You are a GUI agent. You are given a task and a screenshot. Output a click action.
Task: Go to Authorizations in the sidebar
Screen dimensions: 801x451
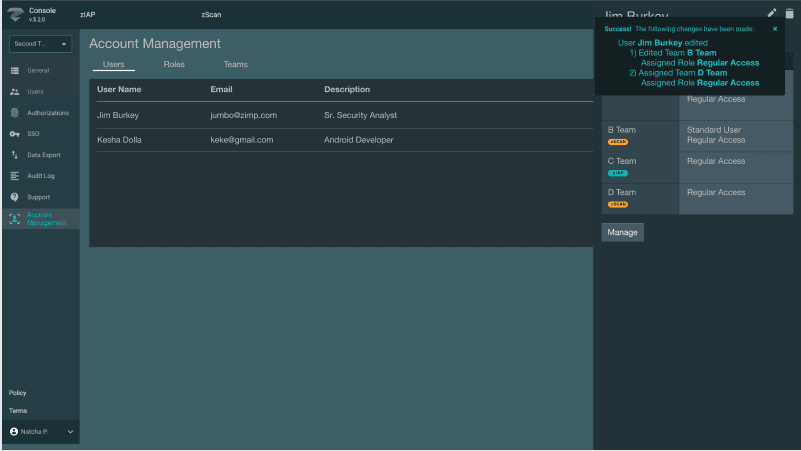pyautogui.click(x=47, y=113)
